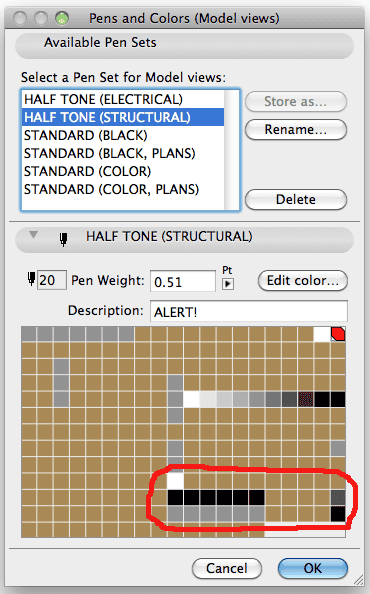Viewport: 370px width, 594px height.
Task: Click the Delete button
Action: pos(296,199)
